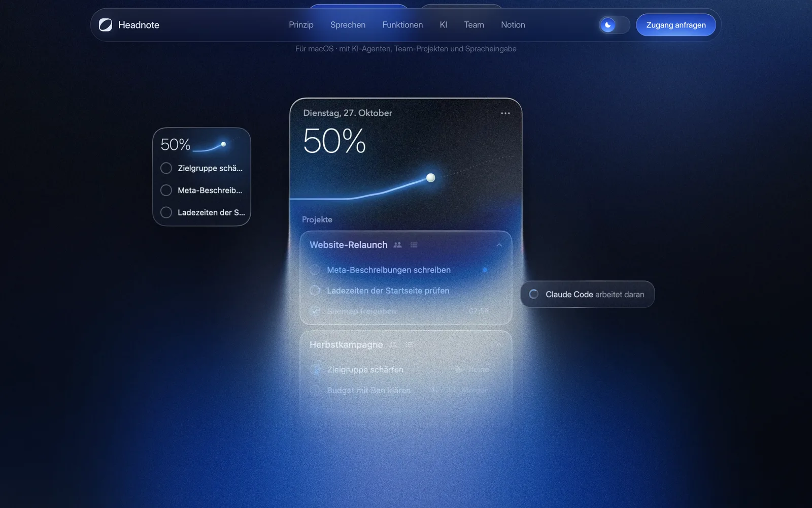
Task: Click the progress dot on the large chart
Action: (431, 178)
